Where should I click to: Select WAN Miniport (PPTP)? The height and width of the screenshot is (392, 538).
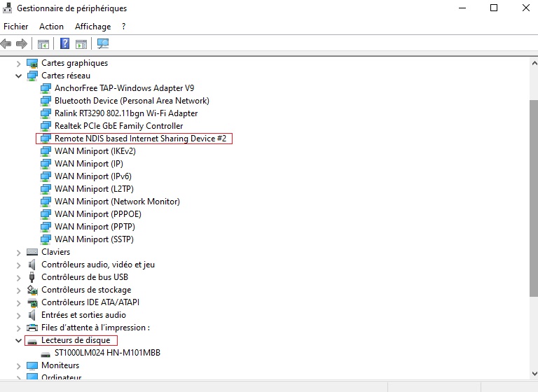tap(95, 227)
